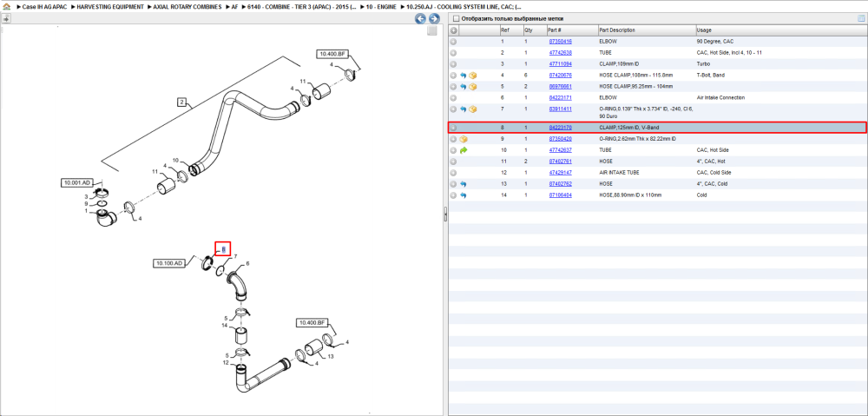The height and width of the screenshot is (416, 868).
Task: Open part number 47742638 link
Action: (560, 53)
